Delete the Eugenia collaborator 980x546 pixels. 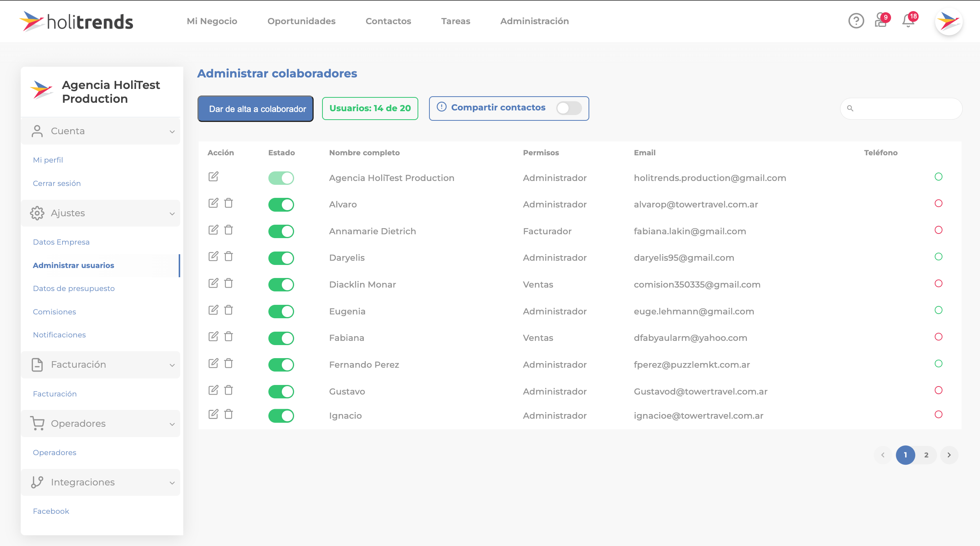[x=229, y=310]
